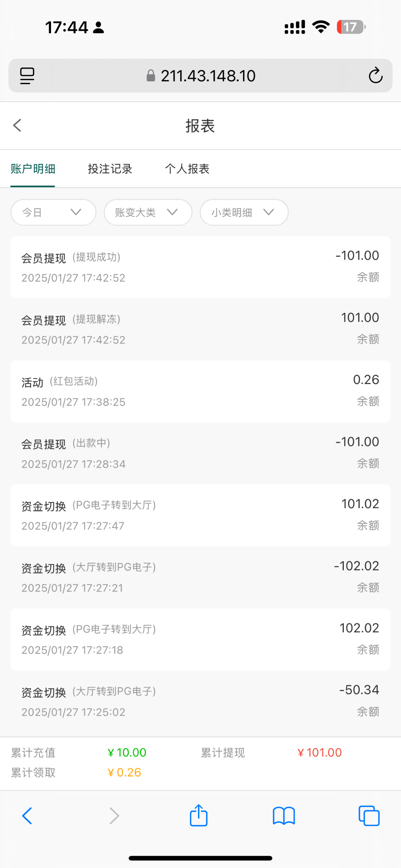
Task: Tap the Safari page reload icon
Action: click(x=375, y=76)
